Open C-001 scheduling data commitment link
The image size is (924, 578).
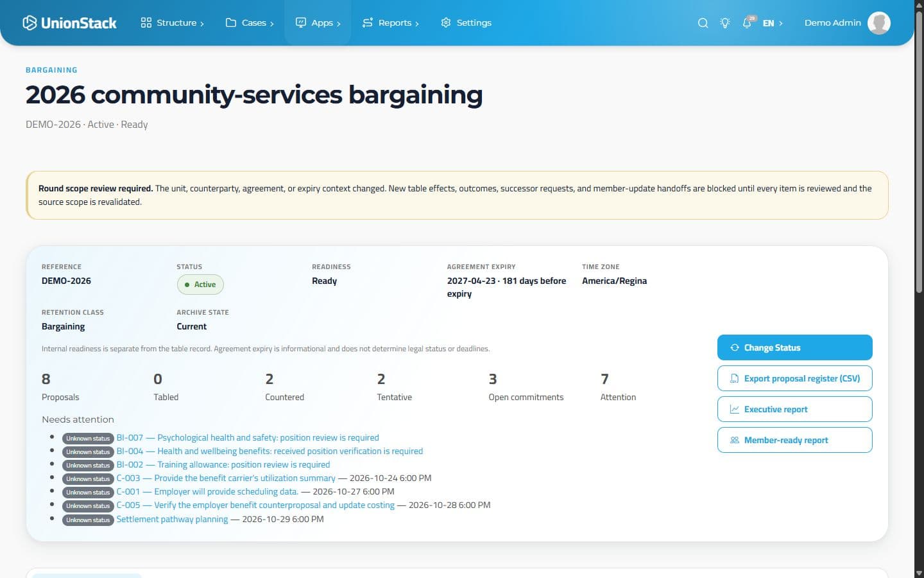pyautogui.click(x=207, y=491)
